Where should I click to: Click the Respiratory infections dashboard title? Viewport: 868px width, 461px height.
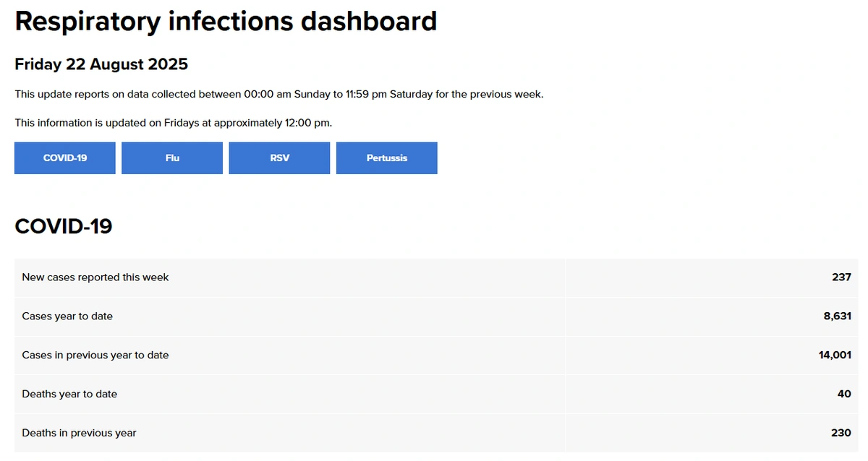coord(226,22)
